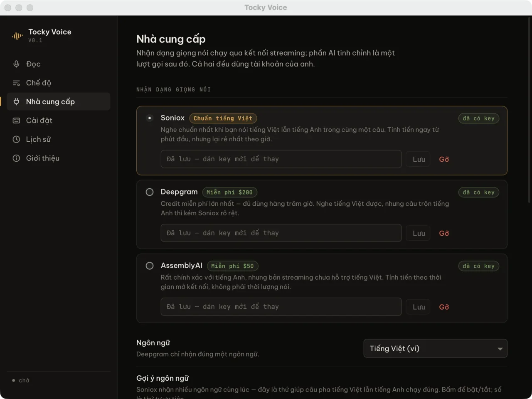
Task: Choose Deepgram as the speech provider
Action: click(150, 192)
